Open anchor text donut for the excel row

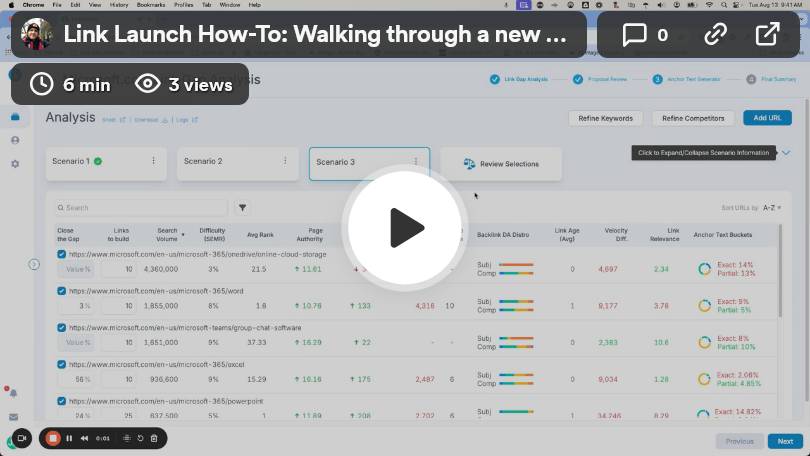(704, 379)
